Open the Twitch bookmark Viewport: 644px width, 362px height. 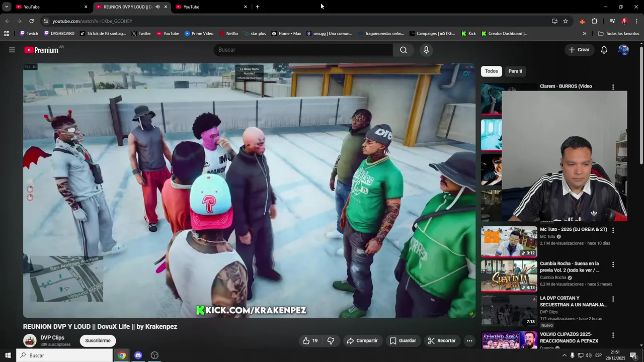29,34
